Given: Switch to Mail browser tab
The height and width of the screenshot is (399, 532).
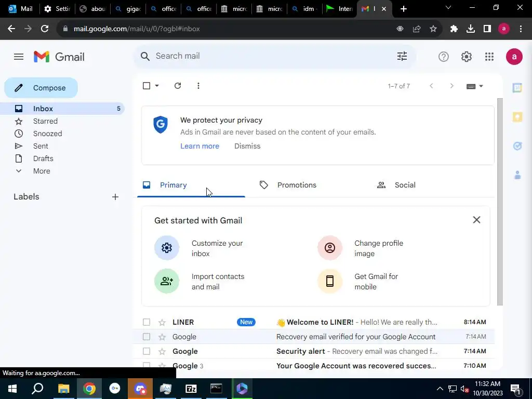Looking at the screenshot, I should pyautogui.click(x=20, y=9).
